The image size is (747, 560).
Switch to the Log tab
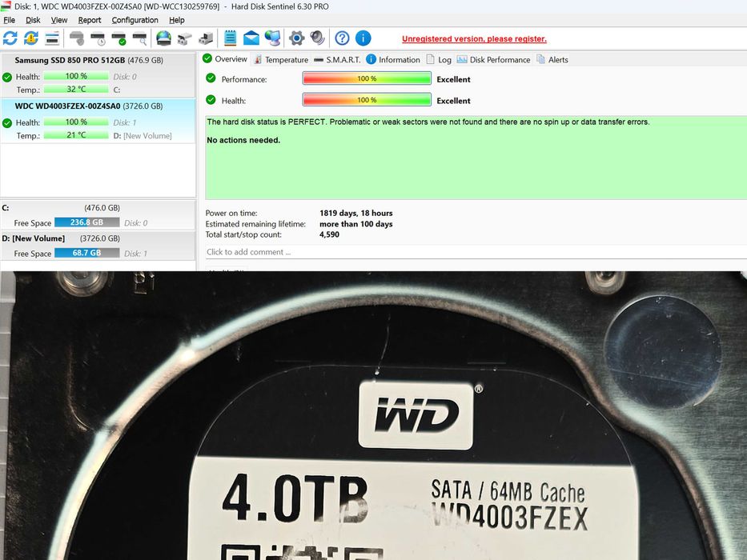point(439,59)
